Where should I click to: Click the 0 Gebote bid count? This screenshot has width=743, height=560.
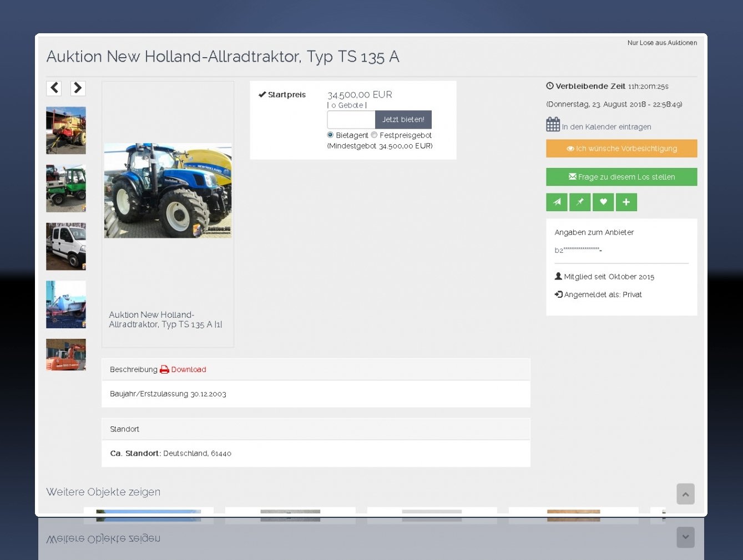pos(347,105)
